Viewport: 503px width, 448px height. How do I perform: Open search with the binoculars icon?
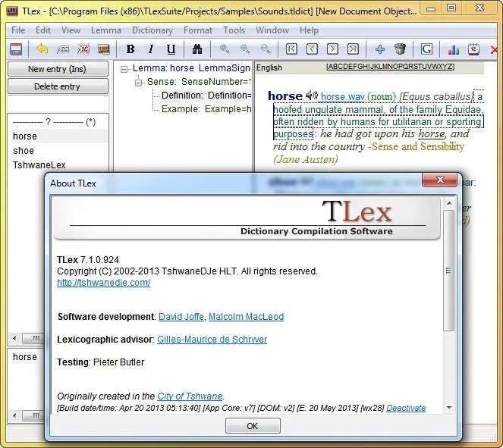click(197, 49)
